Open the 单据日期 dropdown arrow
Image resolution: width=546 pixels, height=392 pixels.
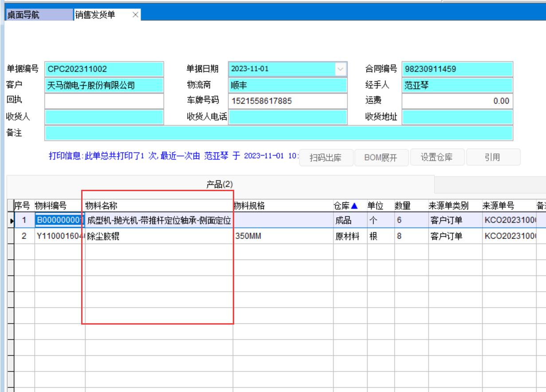(x=340, y=69)
